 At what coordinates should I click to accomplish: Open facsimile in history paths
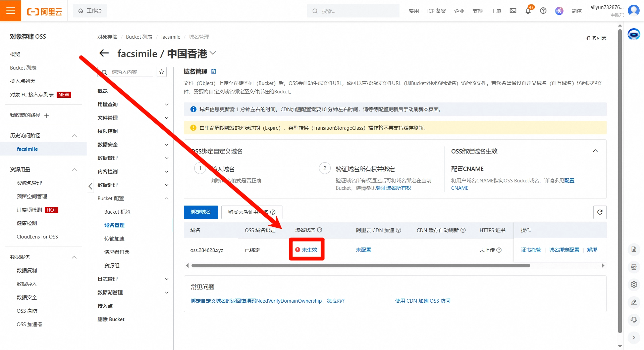tap(27, 149)
